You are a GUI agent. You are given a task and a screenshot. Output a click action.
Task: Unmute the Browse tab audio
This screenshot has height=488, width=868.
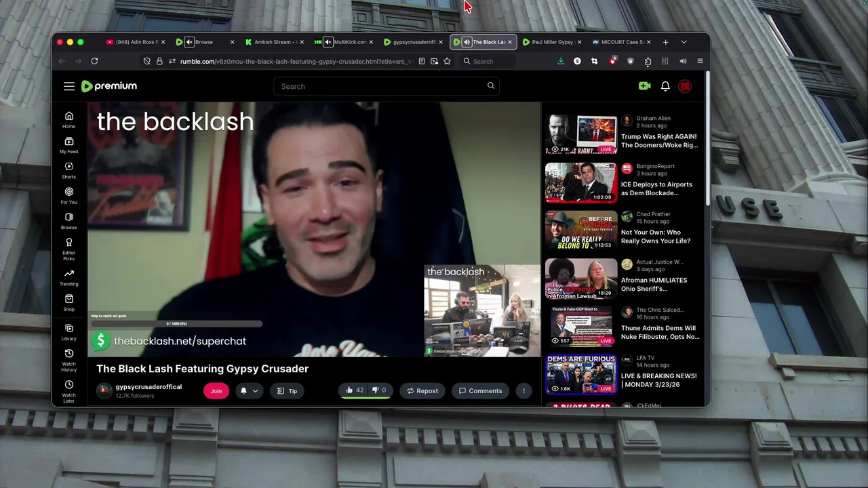189,42
